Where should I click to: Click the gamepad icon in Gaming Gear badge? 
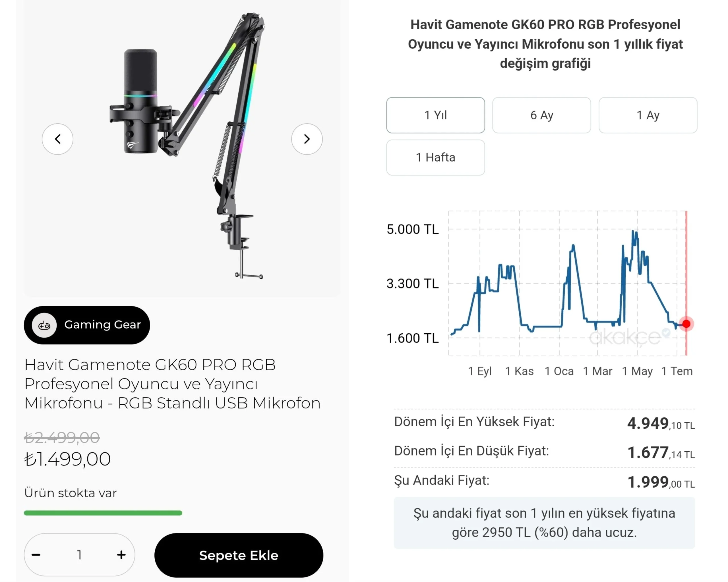(44, 325)
